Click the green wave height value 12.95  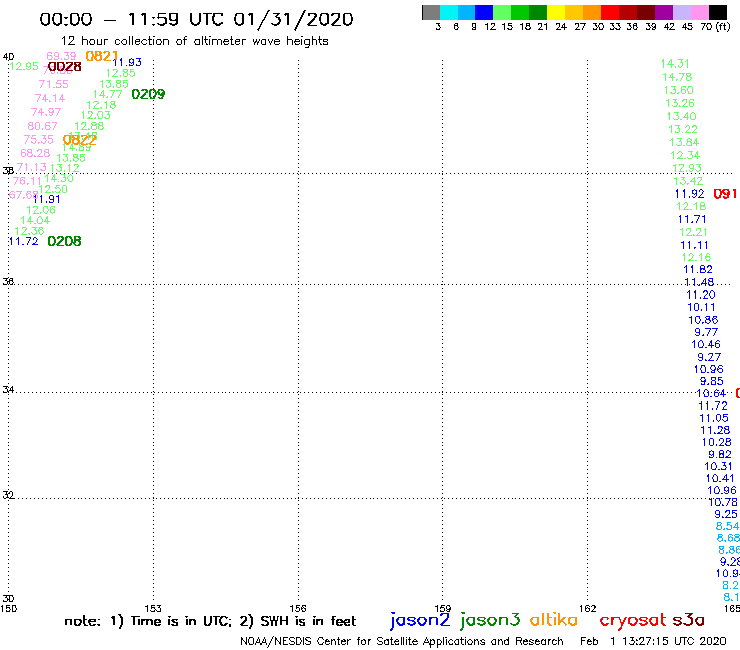[24, 66]
